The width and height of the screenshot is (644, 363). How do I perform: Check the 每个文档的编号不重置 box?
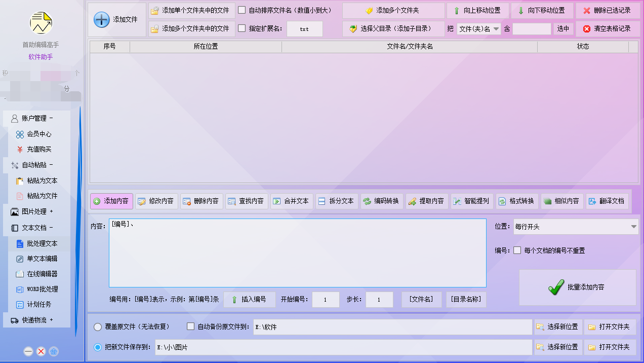[x=517, y=250]
